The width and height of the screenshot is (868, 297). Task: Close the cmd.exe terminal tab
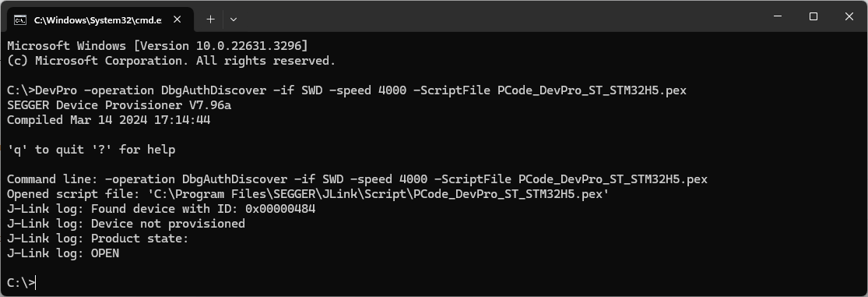(177, 19)
